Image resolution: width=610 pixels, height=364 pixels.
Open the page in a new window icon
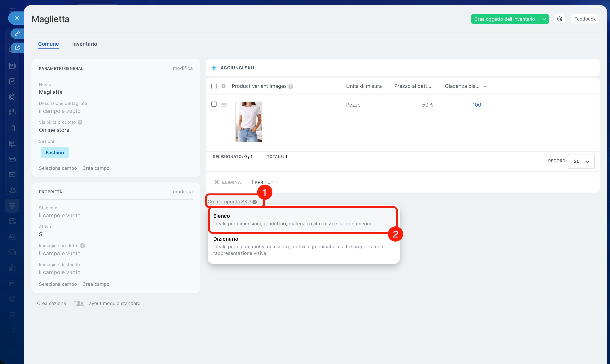17,48
